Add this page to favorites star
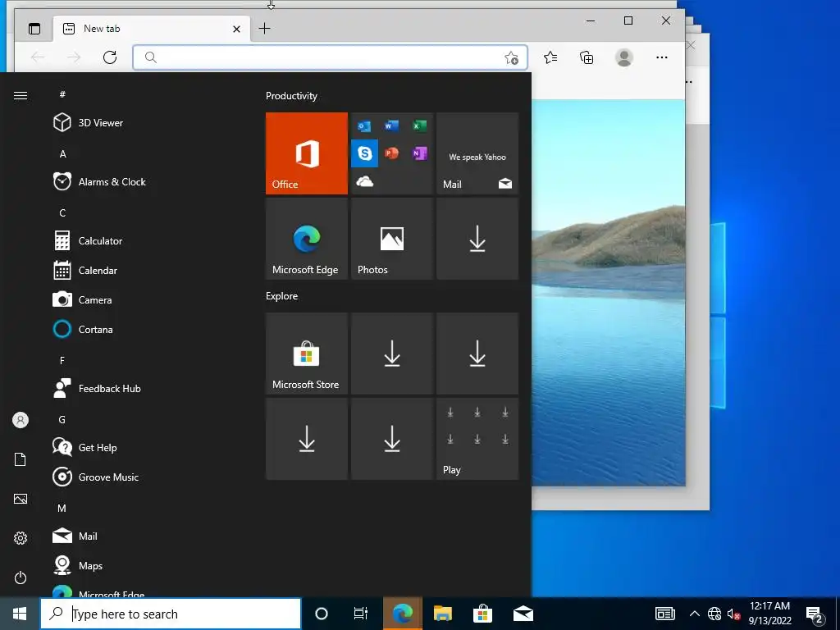Viewport: 840px width, 630px height. click(512, 57)
